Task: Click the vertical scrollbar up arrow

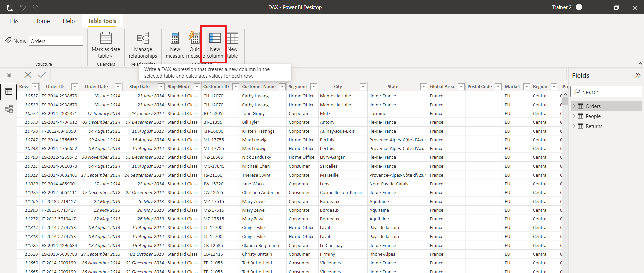Action: (565, 94)
